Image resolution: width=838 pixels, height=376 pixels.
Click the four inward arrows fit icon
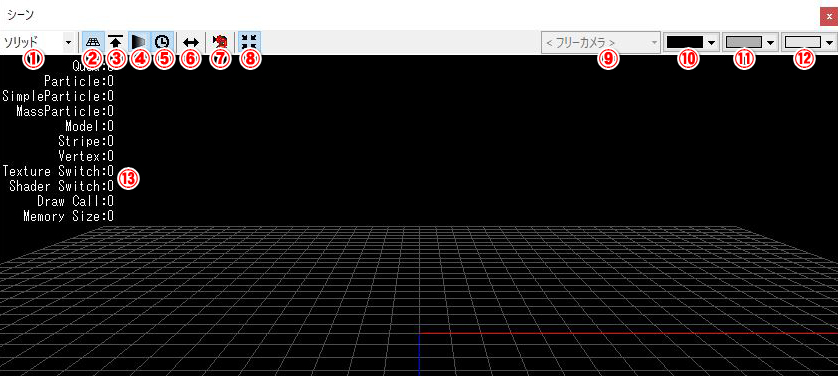[x=248, y=42]
